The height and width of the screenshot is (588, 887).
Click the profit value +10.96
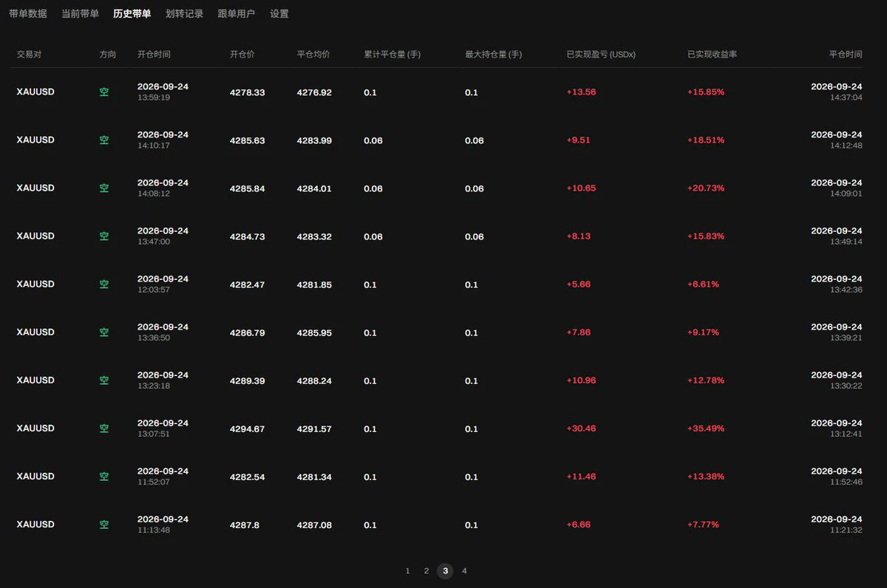581,380
